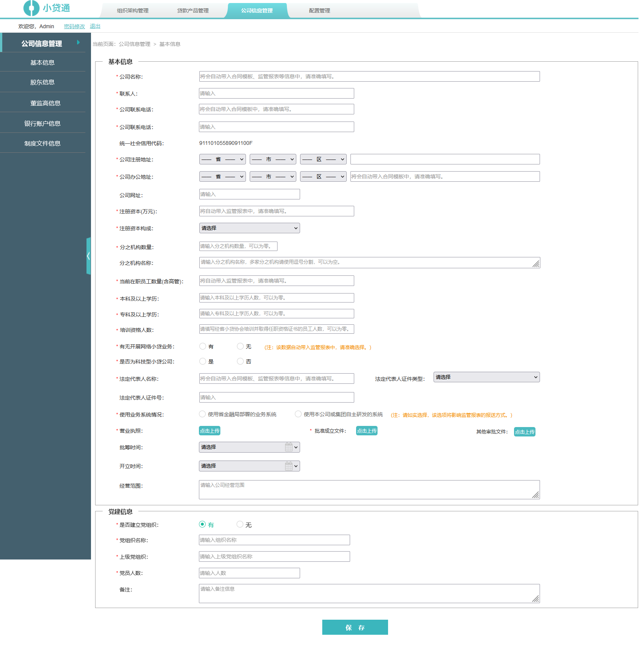Select 有 for 是否建立党组织
Image resolution: width=640 pixels, height=672 pixels.
point(202,524)
